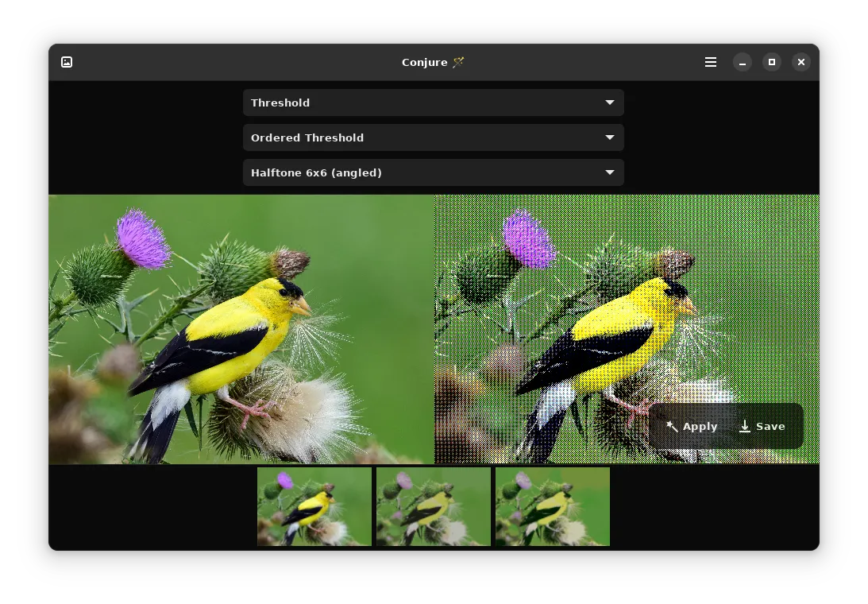Open an image with the header picture icon
Viewport: 868px width, 604px height.
tap(67, 62)
